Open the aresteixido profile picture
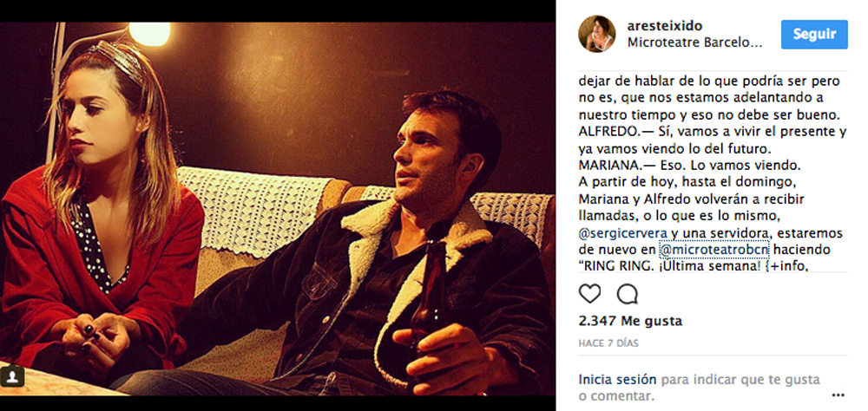868x411 pixels. pos(597,34)
